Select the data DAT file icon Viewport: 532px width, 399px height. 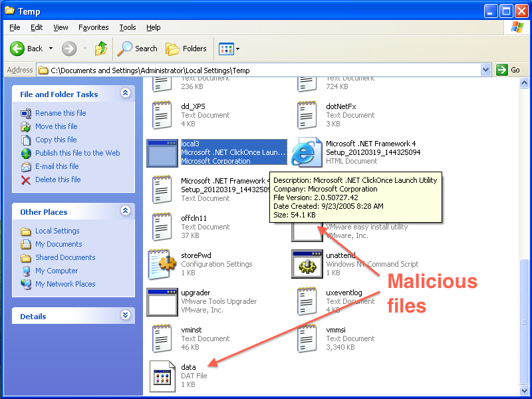(162, 376)
